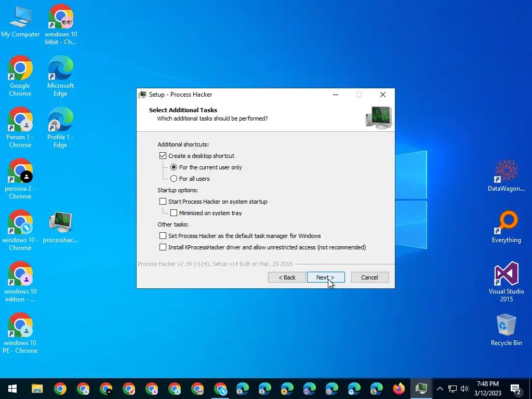Show hidden system tray icons
This screenshot has width=532, height=399.
[440, 389]
